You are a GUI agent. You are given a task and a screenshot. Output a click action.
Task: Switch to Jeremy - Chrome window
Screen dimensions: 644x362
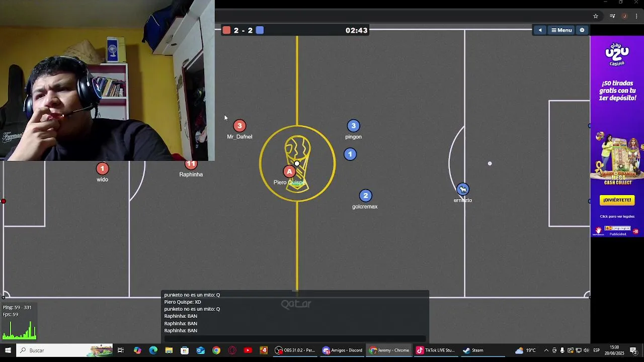click(390, 350)
